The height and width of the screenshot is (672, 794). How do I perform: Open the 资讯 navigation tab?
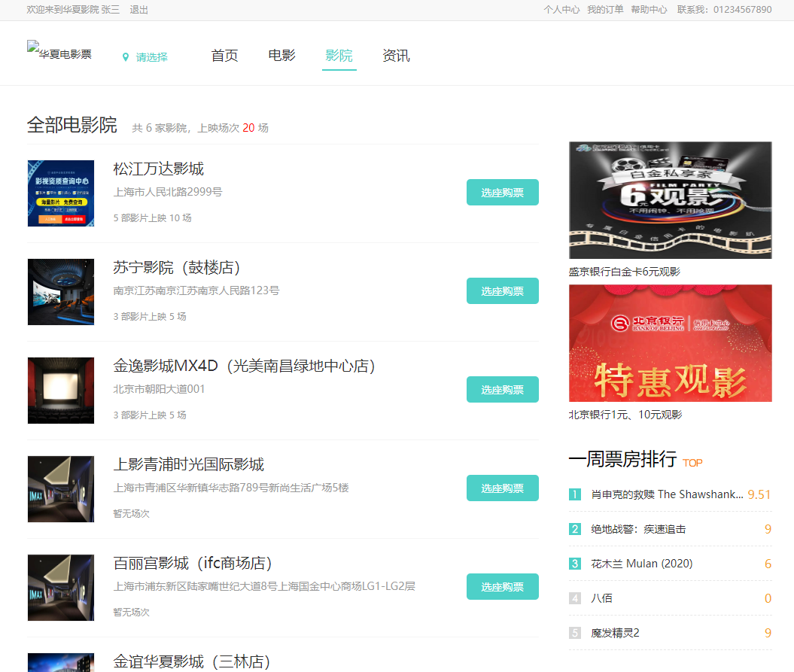(x=396, y=56)
